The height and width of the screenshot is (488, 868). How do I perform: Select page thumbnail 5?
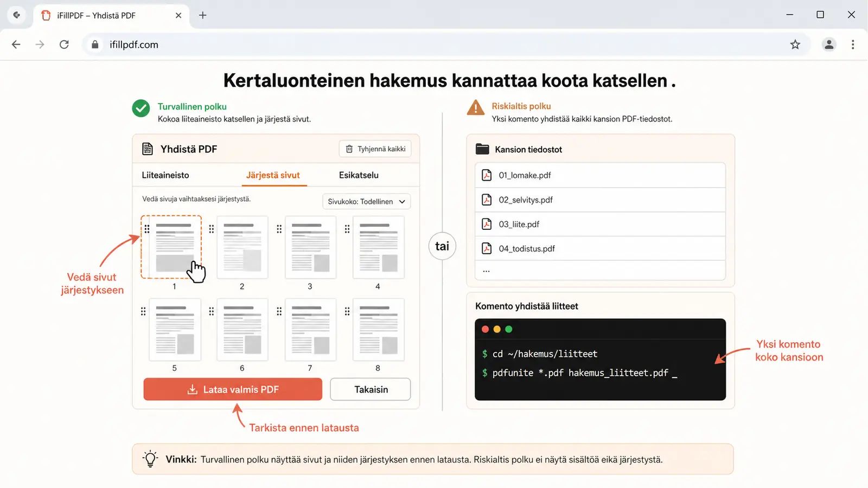click(175, 330)
